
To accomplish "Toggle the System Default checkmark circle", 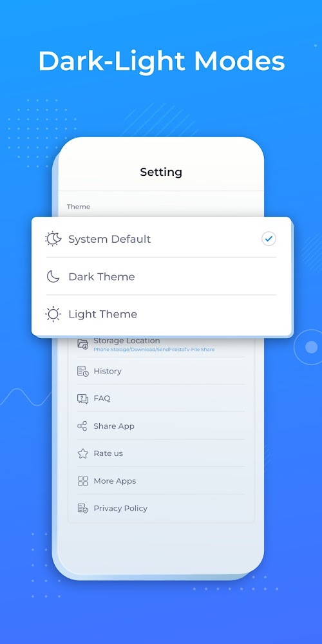I will pyautogui.click(x=269, y=239).
